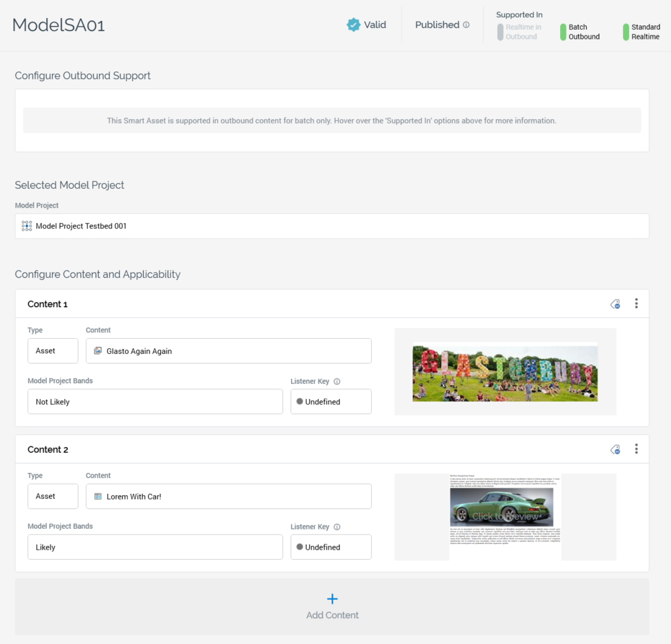Open Content 1 three-dot options menu
Image resolution: width=671 pixels, height=644 pixels.
coord(636,304)
